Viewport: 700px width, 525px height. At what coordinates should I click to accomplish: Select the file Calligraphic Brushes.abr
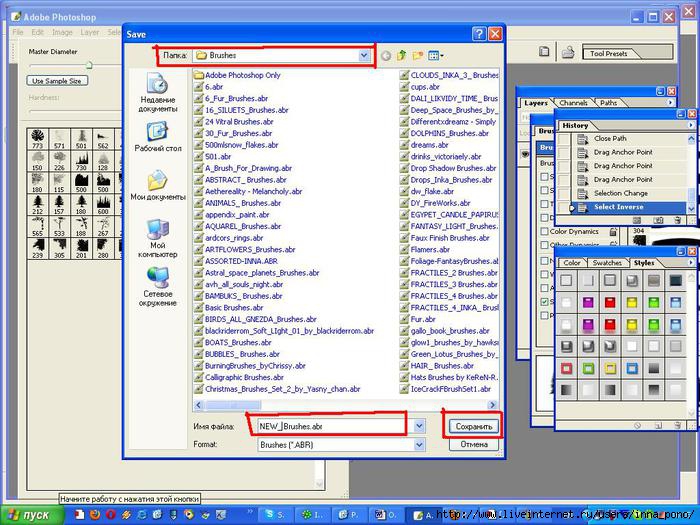pos(239,377)
